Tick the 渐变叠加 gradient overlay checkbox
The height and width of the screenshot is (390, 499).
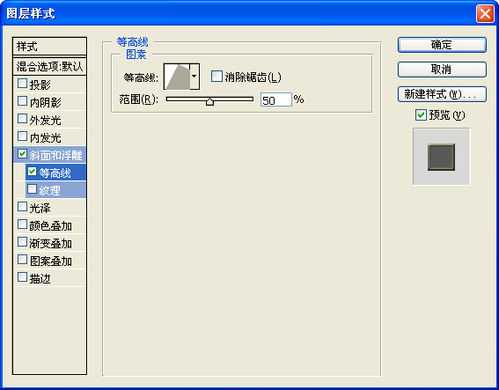tap(22, 242)
